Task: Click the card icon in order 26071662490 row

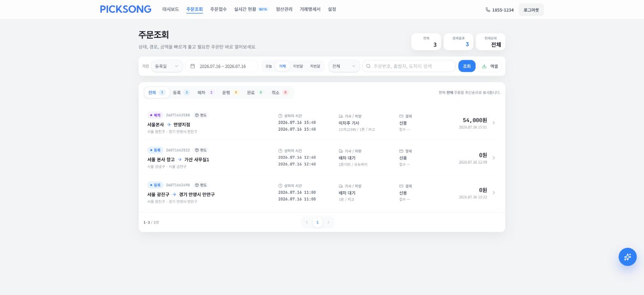Action: pos(401,186)
